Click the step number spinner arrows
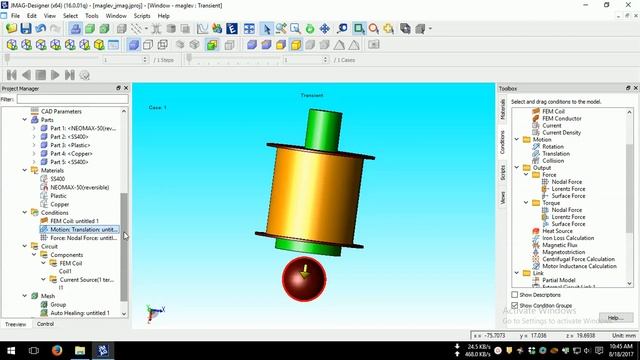This screenshot has width=640, height=360. pos(145,60)
